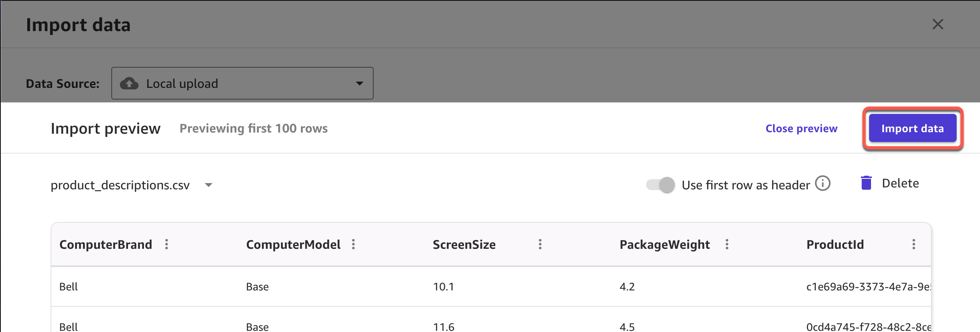Close the Import data dialog
The width and height of the screenshot is (980, 332).
coord(938,24)
